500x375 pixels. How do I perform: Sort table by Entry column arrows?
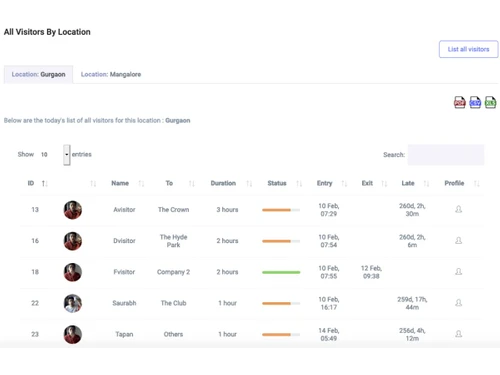coord(344,183)
